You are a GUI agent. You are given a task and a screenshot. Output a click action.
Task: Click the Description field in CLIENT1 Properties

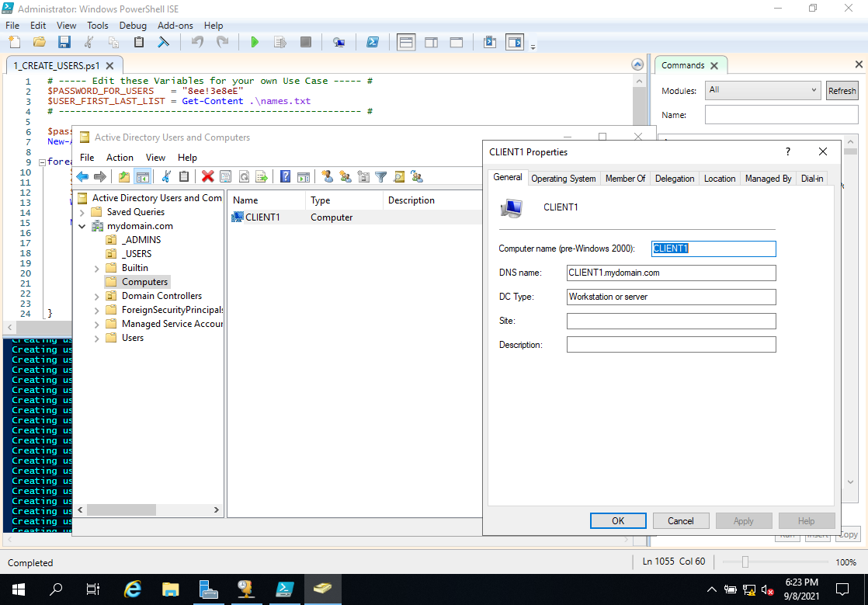pos(671,345)
